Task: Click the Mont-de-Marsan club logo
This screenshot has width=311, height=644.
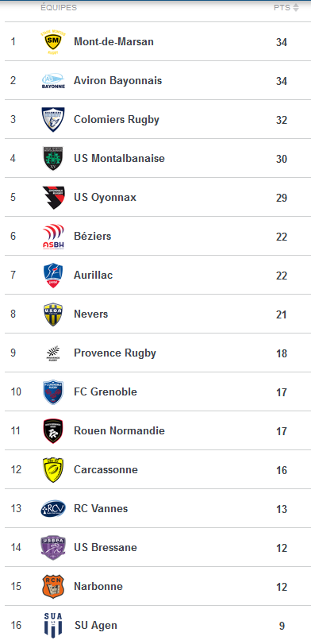Action: (x=53, y=42)
